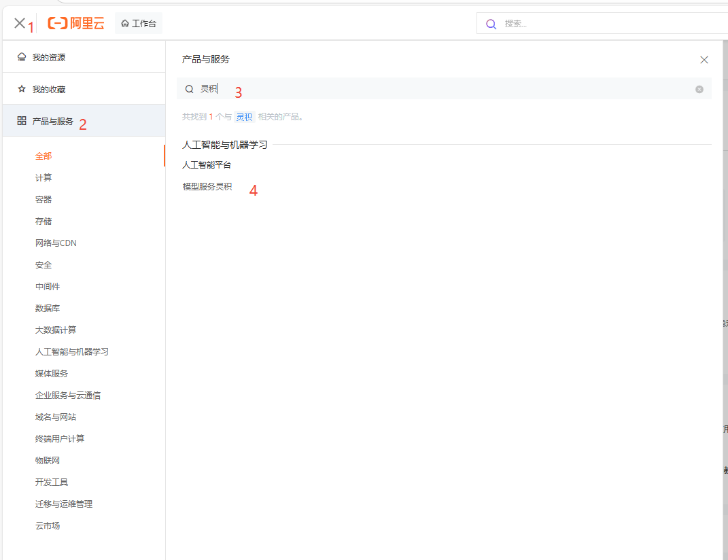Open 我的收藏 in the sidebar
Screen dimensions: 728x560
84,89
